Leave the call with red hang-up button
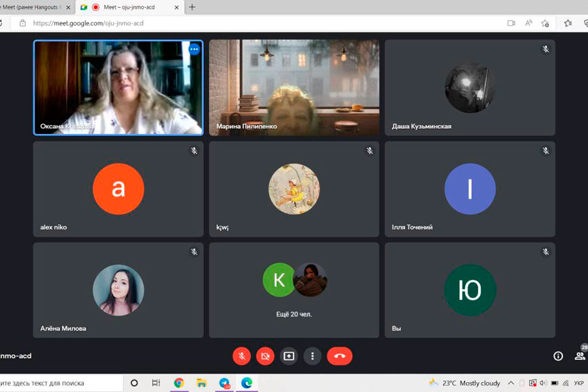The width and height of the screenshot is (588, 392). pyautogui.click(x=339, y=355)
